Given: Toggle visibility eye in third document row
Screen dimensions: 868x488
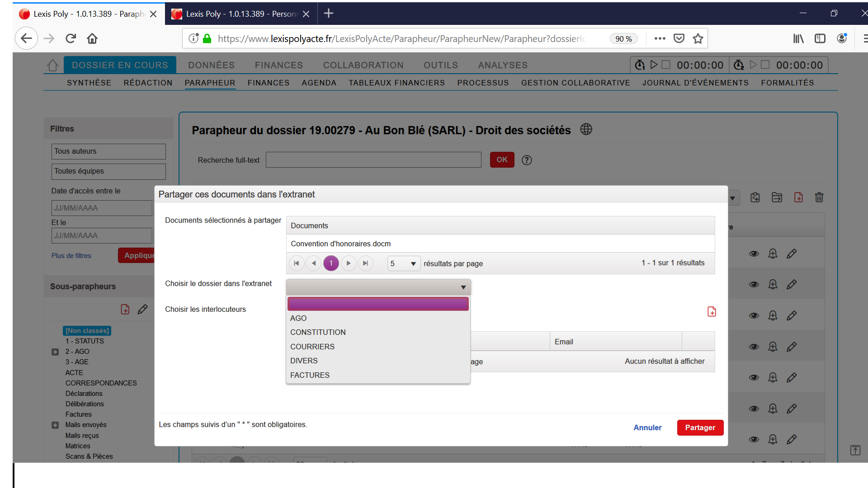Looking at the screenshot, I should [x=754, y=316].
